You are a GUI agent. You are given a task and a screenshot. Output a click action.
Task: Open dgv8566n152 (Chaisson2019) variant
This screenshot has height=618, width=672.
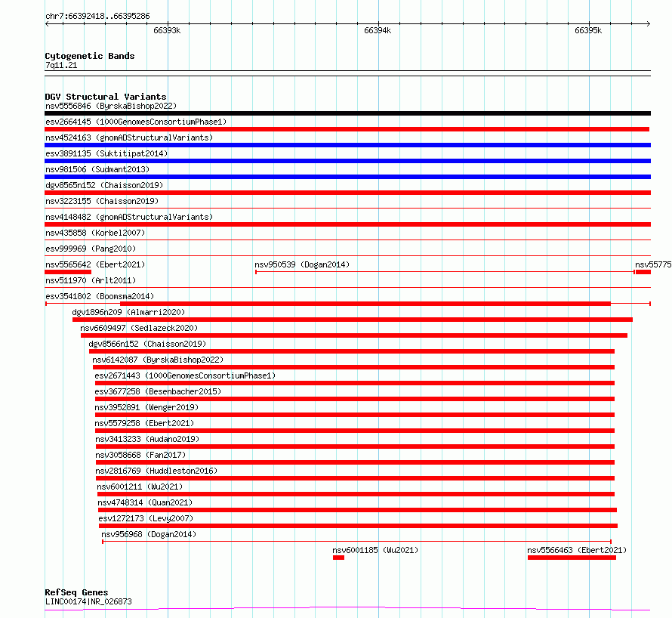tap(147, 344)
